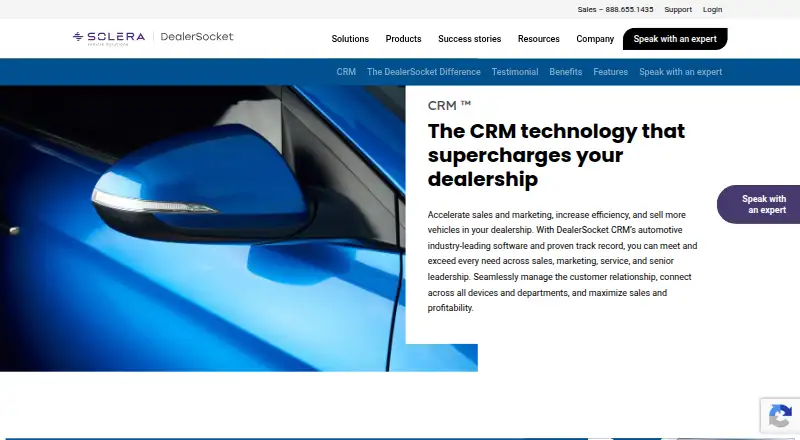Viewport: 800px width, 440px height.
Task: Jump to CRM section in blue bar
Action: coord(346,72)
